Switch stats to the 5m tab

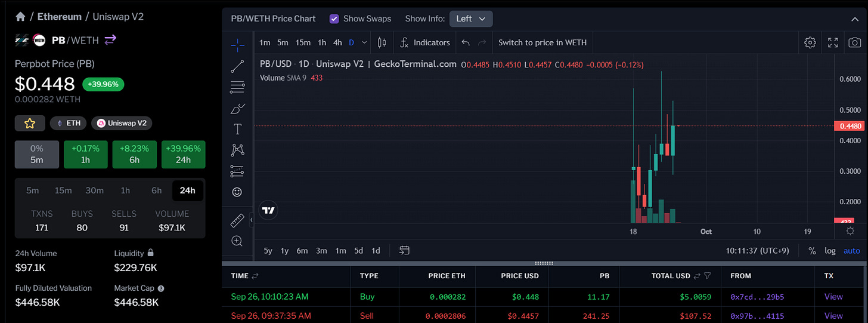coord(32,190)
